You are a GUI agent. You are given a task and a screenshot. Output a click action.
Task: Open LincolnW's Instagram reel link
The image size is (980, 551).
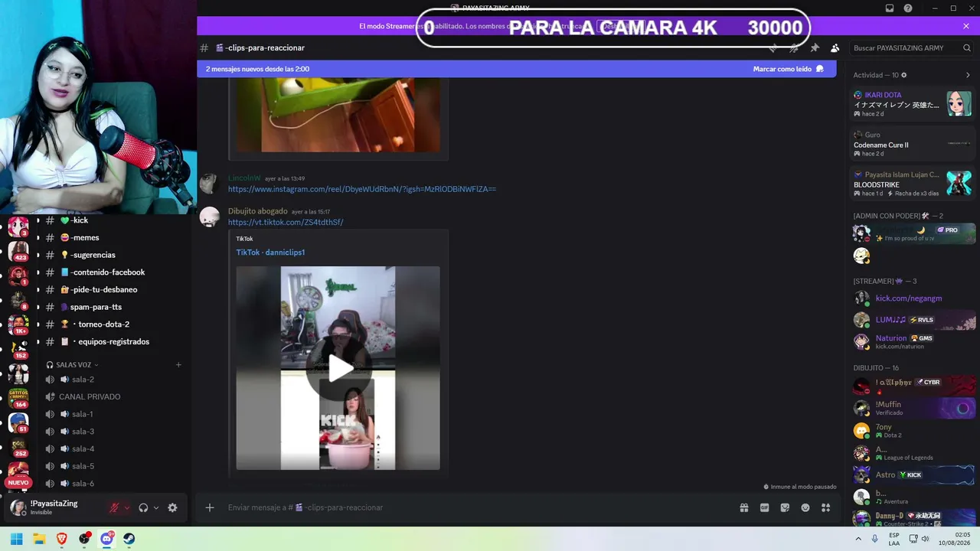pos(362,189)
